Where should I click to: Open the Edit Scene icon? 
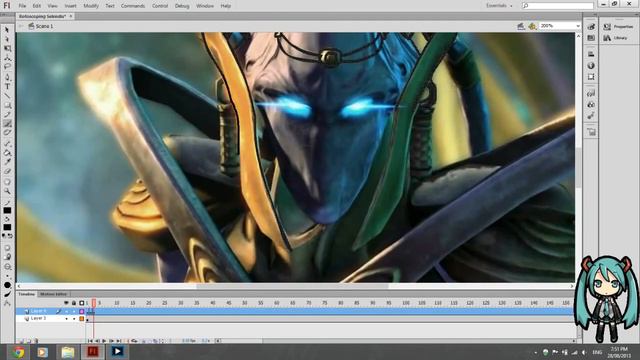[x=521, y=26]
